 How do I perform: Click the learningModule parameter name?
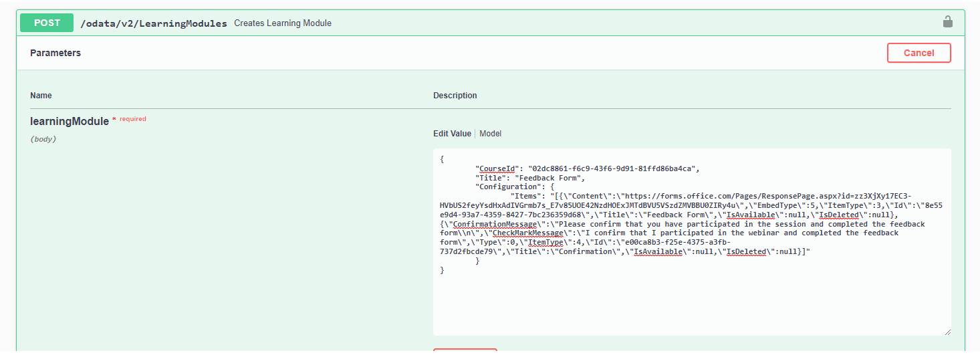click(x=70, y=122)
